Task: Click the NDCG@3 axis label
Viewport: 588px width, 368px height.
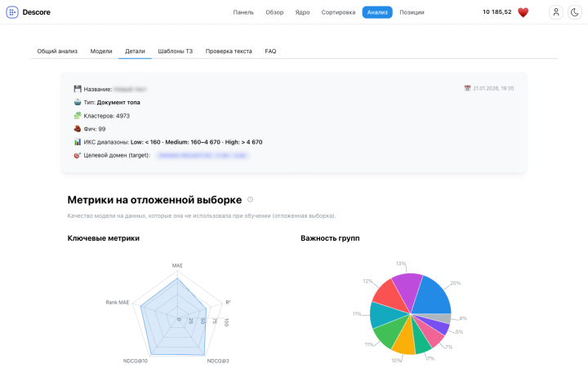Action: (x=218, y=361)
